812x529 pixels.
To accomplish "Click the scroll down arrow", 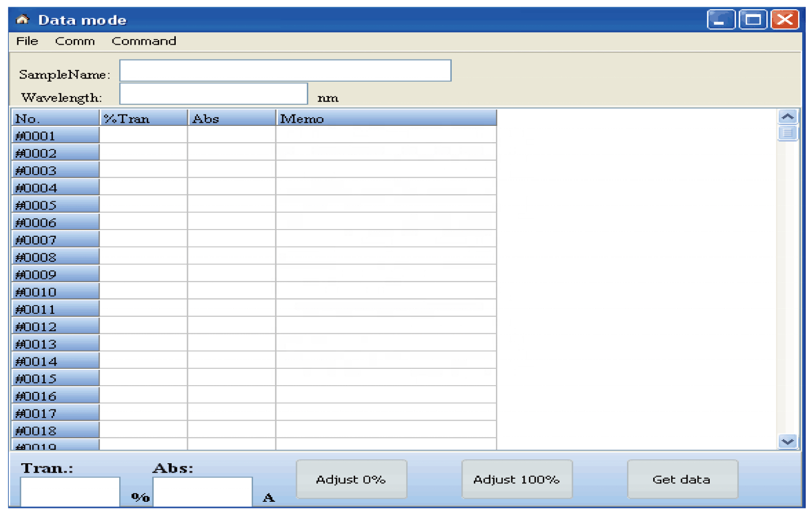I will pyautogui.click(x=787, y=441).
